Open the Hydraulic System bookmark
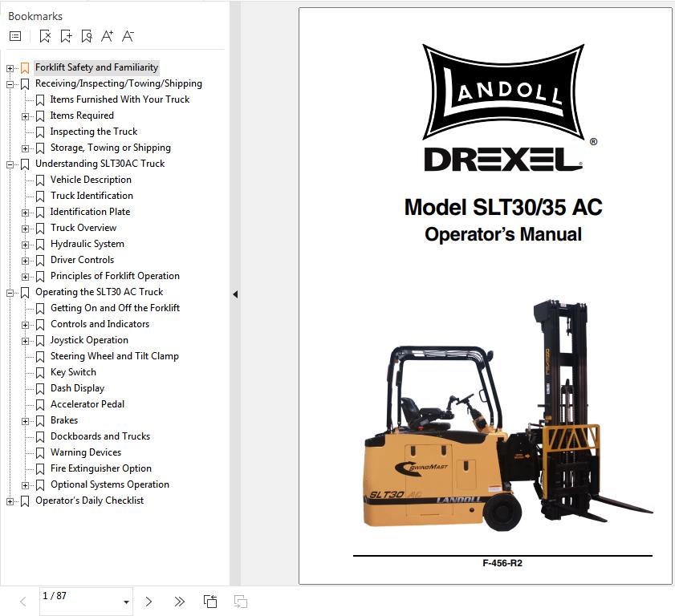The width and height of the screenshot is (675, 616). [87, 244]
